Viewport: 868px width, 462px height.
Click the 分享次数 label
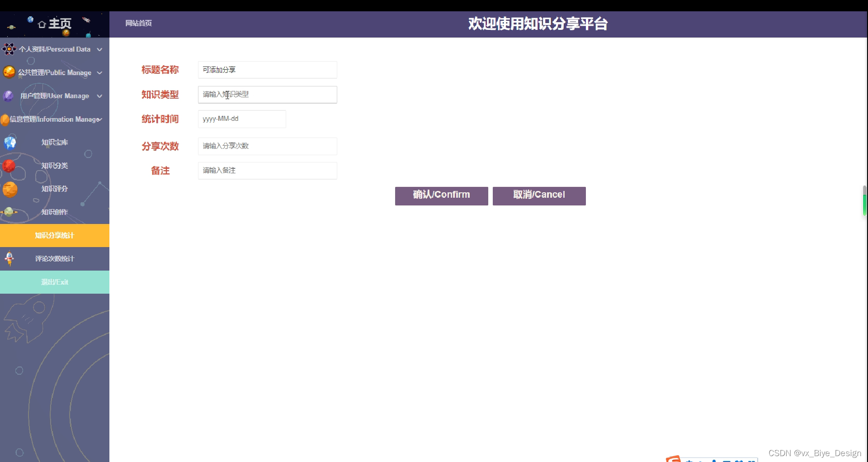click(160, 146)
